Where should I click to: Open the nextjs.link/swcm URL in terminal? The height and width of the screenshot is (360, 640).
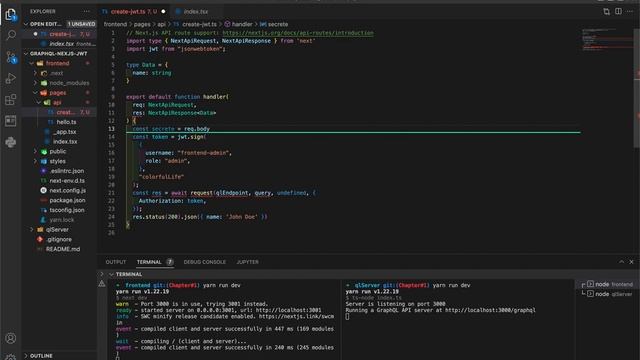click(296, 316)
